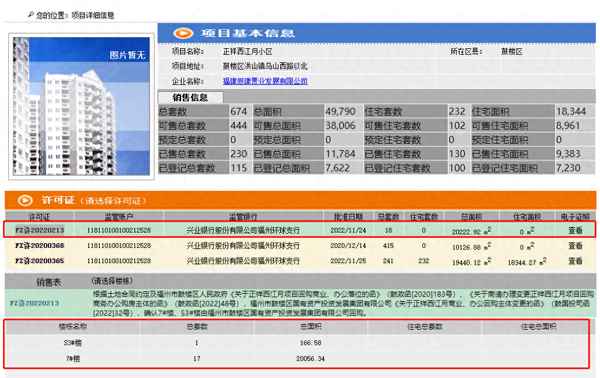This screenshot has width=600, height=378.
Task: Click the FZ许20220213 label in the sales table
Action: (x=34, y=303)
